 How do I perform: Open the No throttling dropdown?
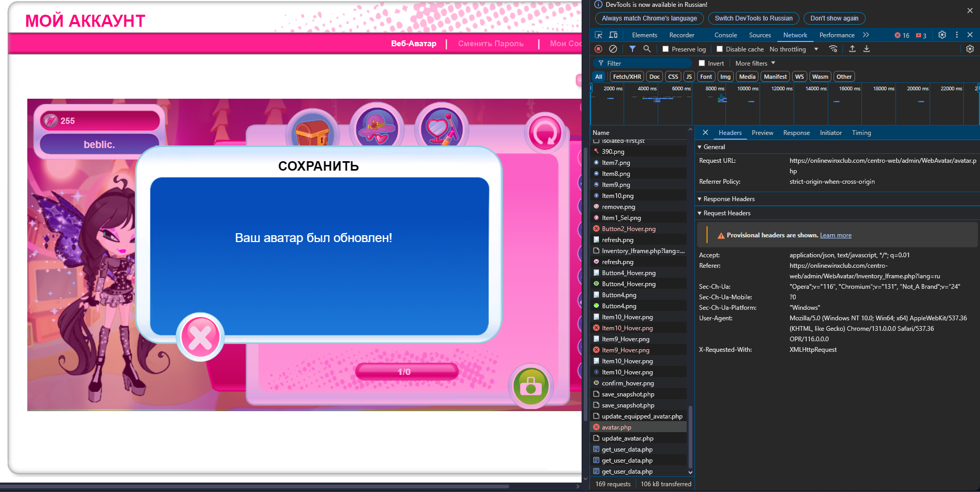coord(794,49)
